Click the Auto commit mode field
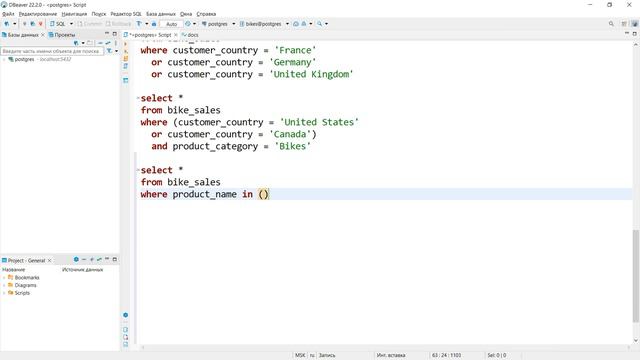640x360 pixels. click(171, 24)
